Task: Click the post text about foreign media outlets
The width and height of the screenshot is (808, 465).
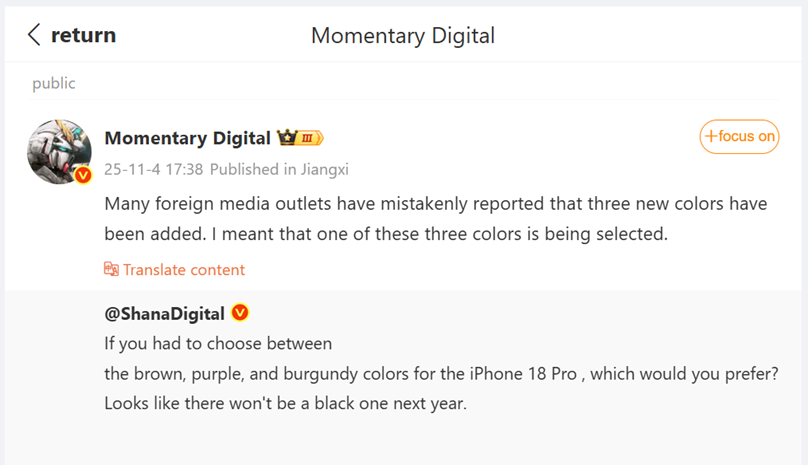Action: pyautogui.click(x=435, y=219)
